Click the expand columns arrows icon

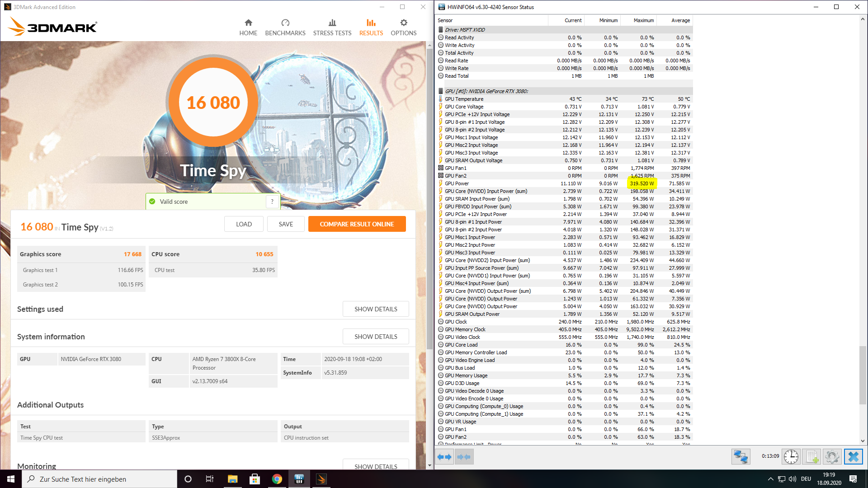click(x=444, y=457)
